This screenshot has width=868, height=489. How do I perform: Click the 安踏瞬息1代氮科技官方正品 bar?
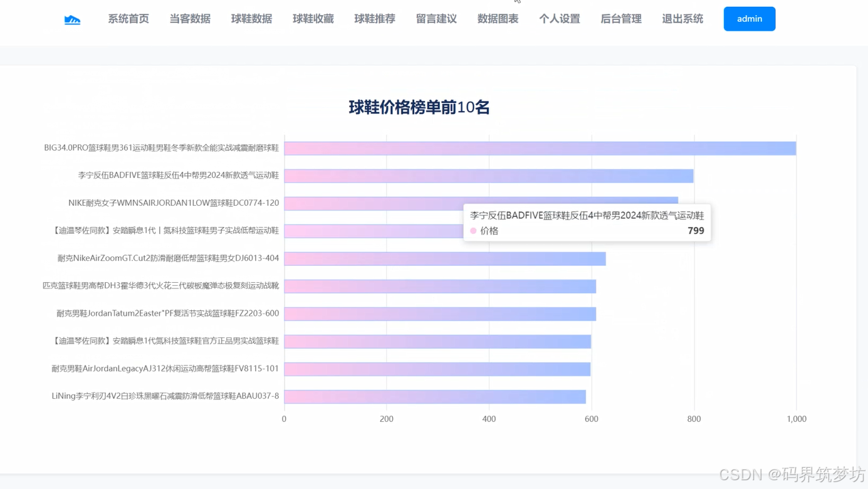pyautogui.click(x=437, y=342)
